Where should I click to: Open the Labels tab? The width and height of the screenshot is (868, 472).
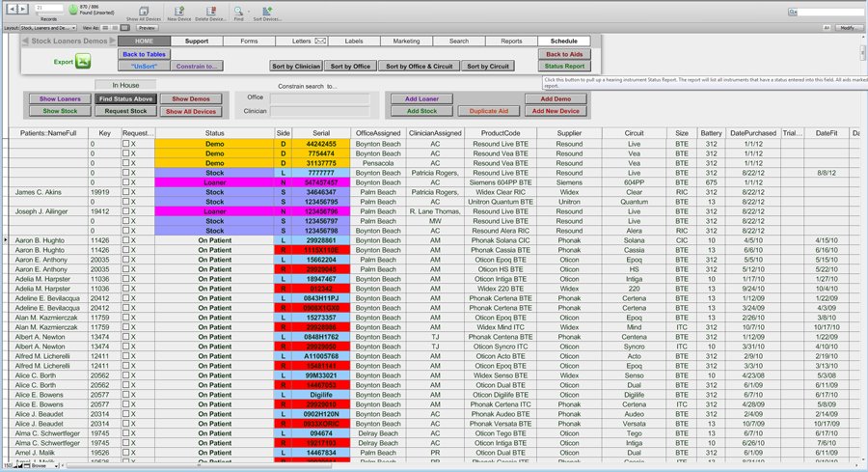354,41
